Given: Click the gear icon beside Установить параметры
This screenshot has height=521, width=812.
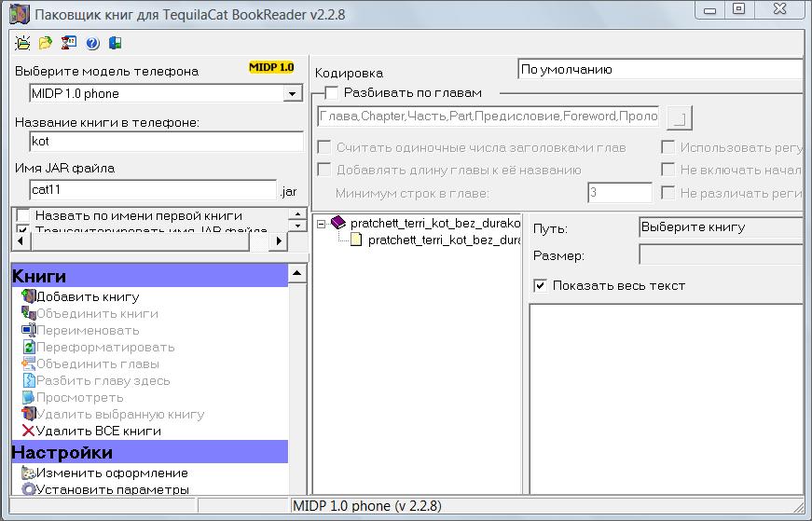Looking at the screenshot, I should tap(28, 489).
